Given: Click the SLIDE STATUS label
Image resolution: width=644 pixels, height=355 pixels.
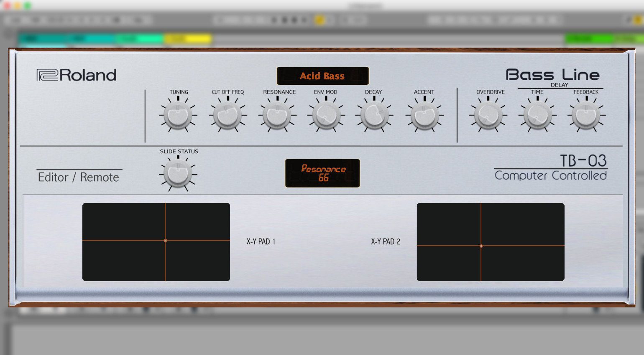Looking at the screenshot, I should (x=179, y=151).
